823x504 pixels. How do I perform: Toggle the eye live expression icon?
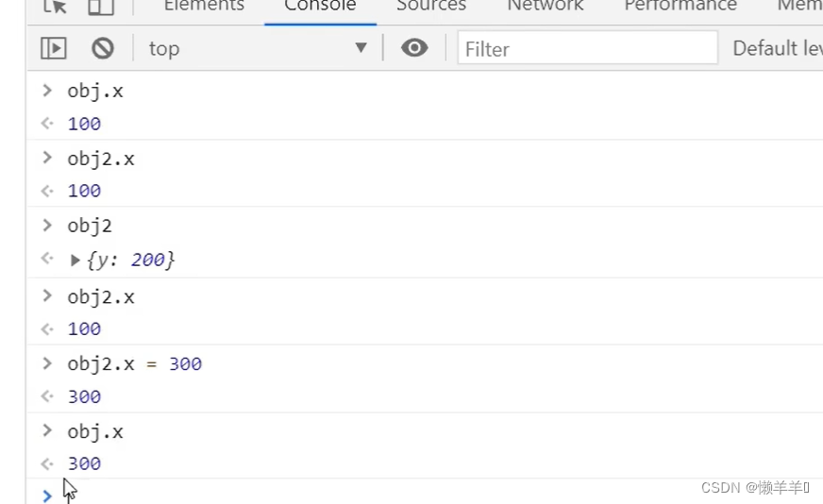tap(414, 48)
